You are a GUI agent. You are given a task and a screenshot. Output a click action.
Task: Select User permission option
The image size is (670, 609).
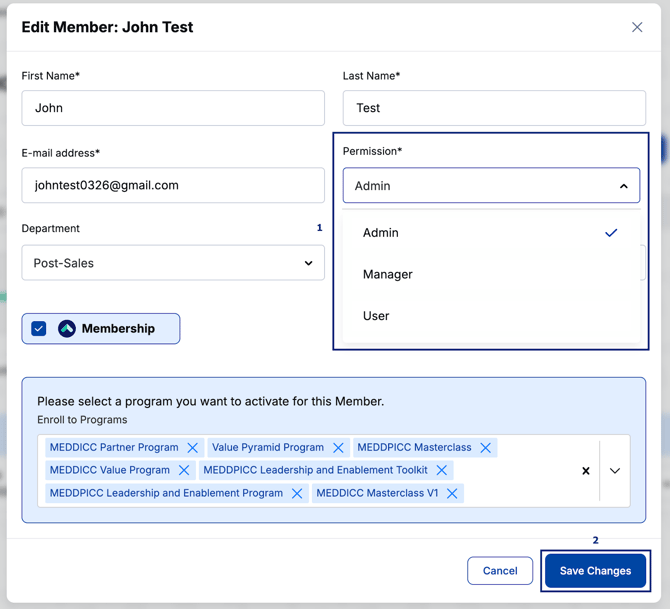click(x=377, y=316)
